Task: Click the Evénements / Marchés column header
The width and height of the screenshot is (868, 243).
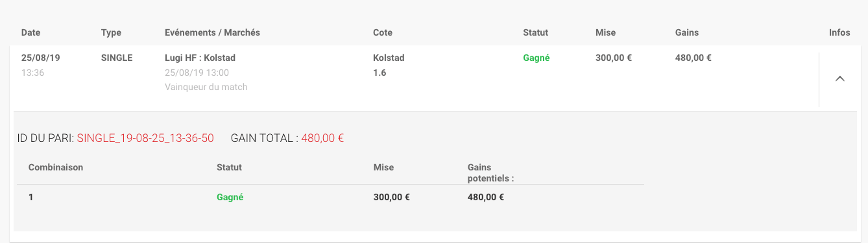Action: 213,32
